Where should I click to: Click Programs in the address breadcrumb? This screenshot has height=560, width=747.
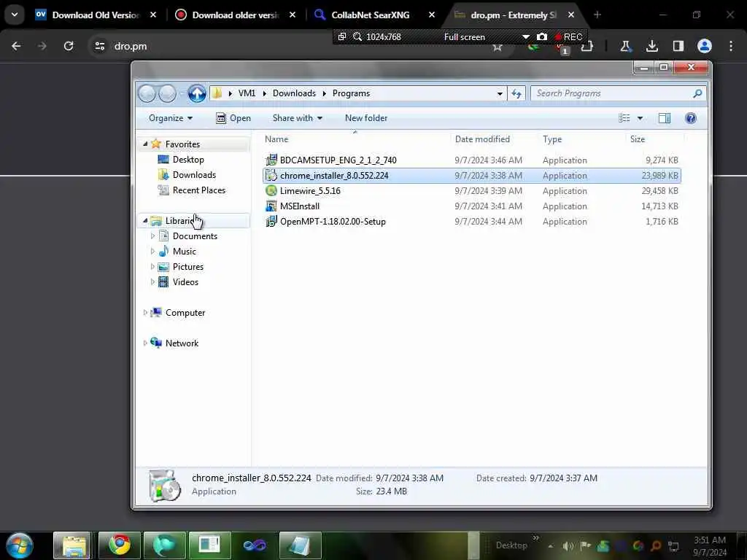click(351, 93)
